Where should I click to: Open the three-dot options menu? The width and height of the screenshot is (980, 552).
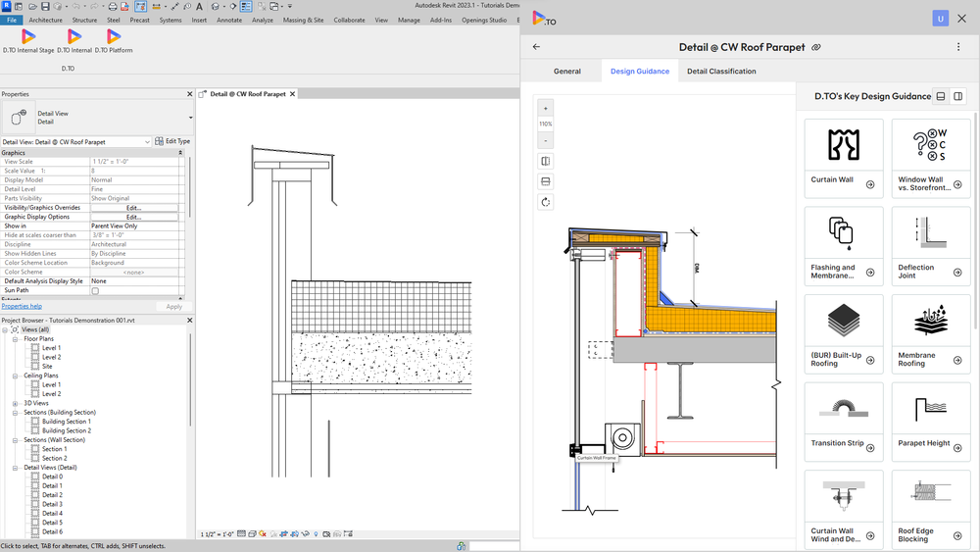[958, 47]
